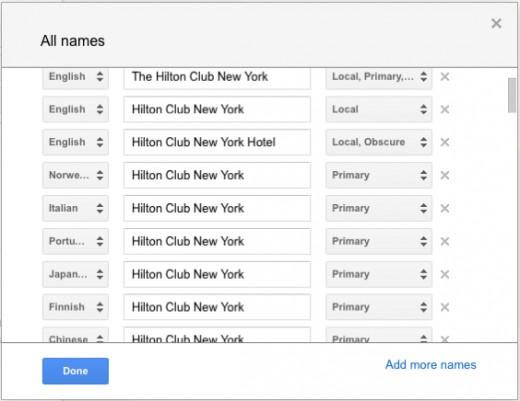The width and height of the screenshot is (520, 401).
Task: Open the Finnish language dropdown
Action: 75,307
